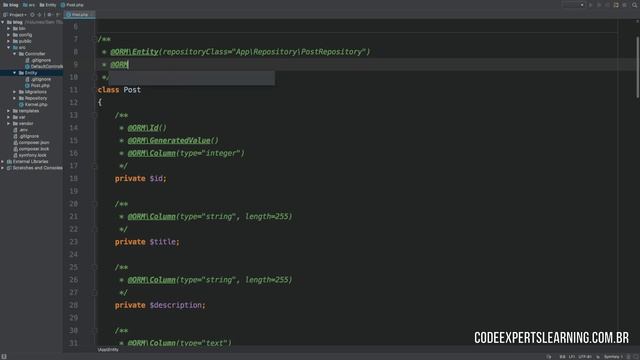Viewport: 640px width, 360px height.
Task: Open the Project panel settings gear
Action: tap(49, 15)
